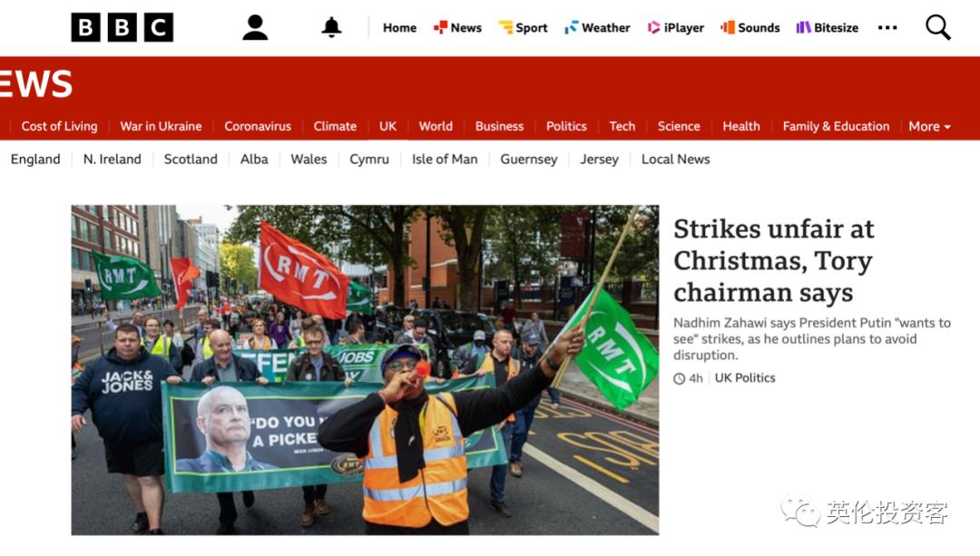This screenshot has width=980, height=556.
Task: Follow the UK Politics tag link
Action: (745, 378)
